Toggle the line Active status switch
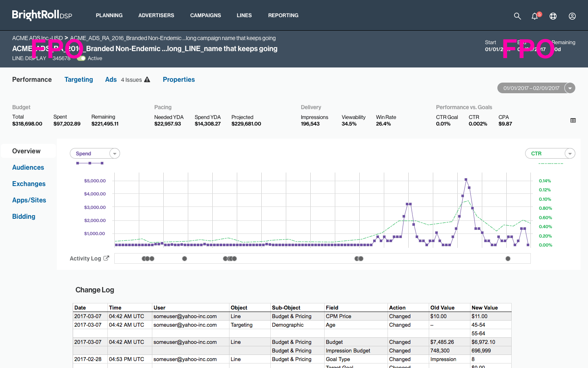Screen dimensions: 588x368 point(81,58)
